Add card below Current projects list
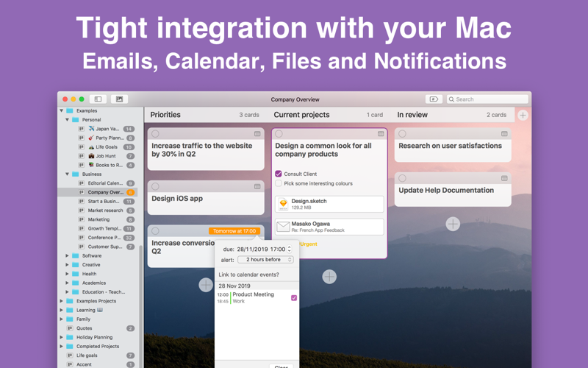 point(329,277)
